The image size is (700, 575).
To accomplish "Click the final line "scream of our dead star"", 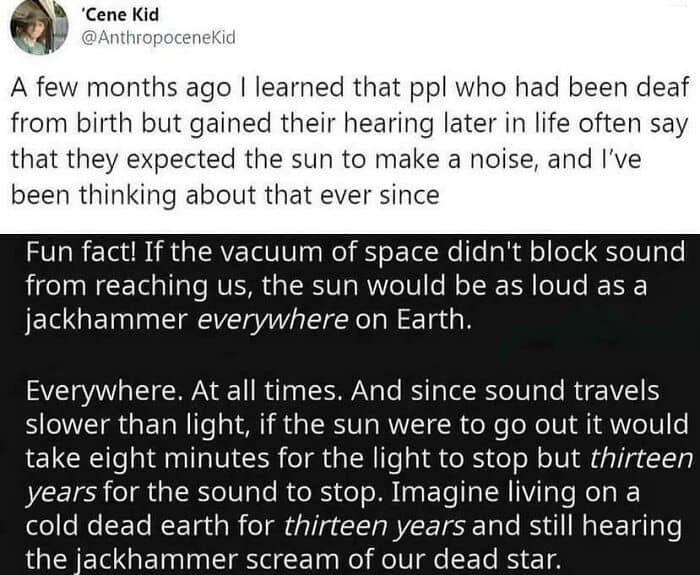I will tap(293, 560).
